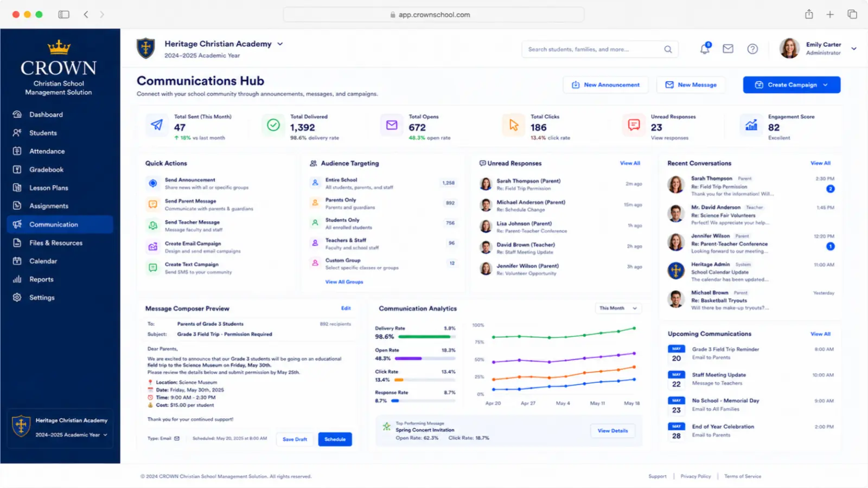
Task: Open new browser tab with plus icon
Action: pos(830,15)
